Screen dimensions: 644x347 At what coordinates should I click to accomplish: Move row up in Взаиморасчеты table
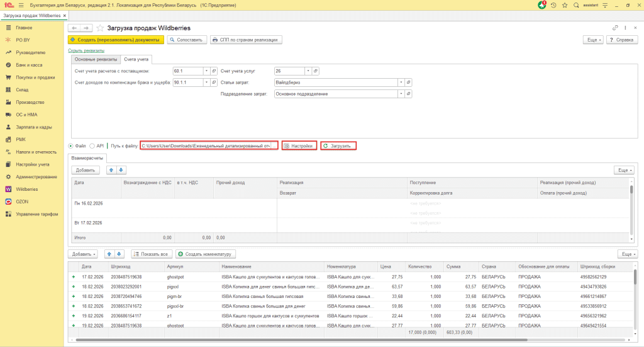(112, 170)
